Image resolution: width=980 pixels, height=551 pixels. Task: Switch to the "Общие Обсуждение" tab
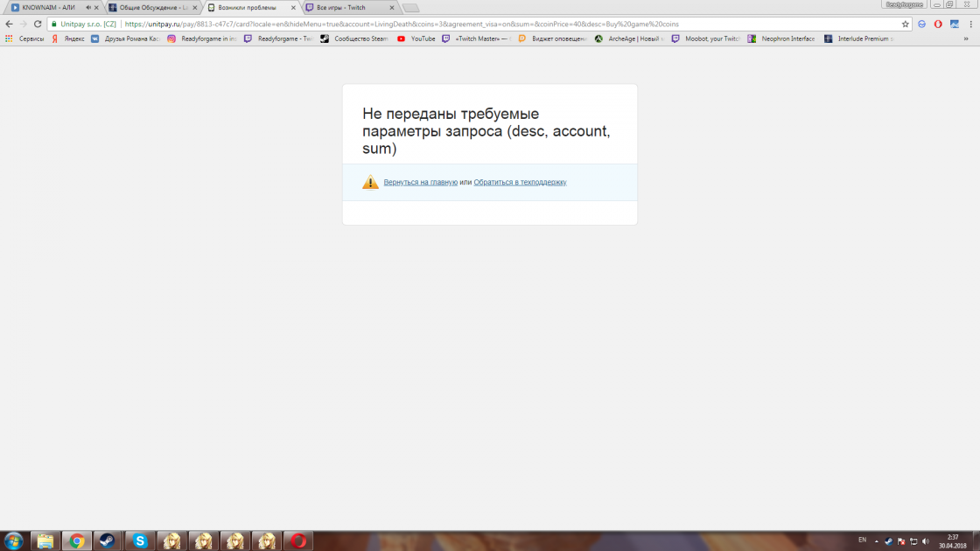coord(149,7)
